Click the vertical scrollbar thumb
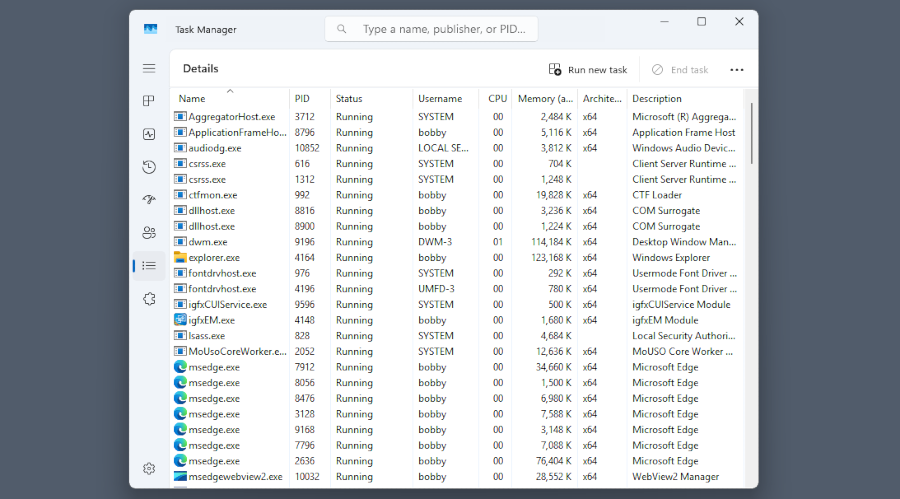This screenshot has width=900, height=499. click(x=751, y=133)
